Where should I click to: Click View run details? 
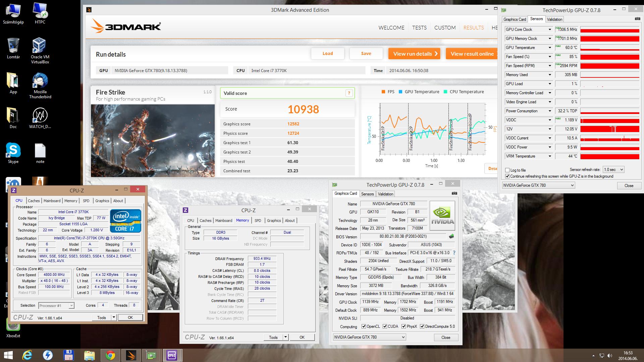(x=414, y=54)
